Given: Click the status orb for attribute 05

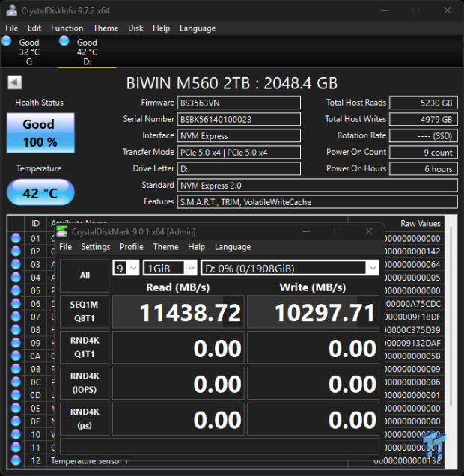Looking at the screenshot, I should 16,290.
